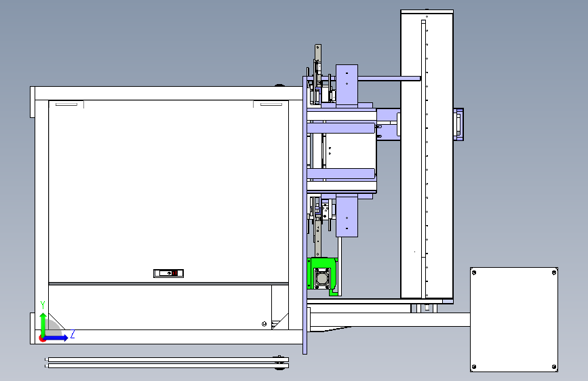Click the green 'Y' axis label

(43, 305)
